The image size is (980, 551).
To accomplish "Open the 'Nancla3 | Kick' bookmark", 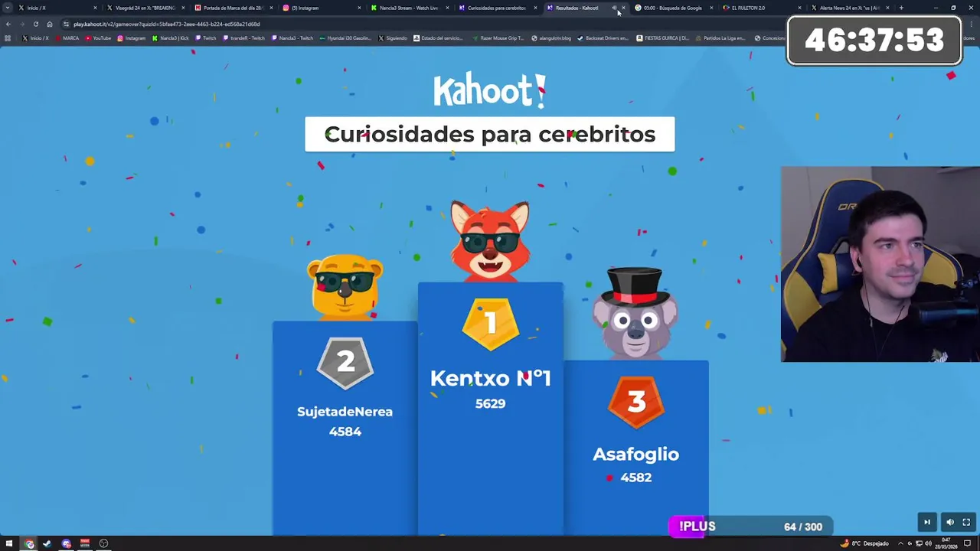I will tap(171, 38).
